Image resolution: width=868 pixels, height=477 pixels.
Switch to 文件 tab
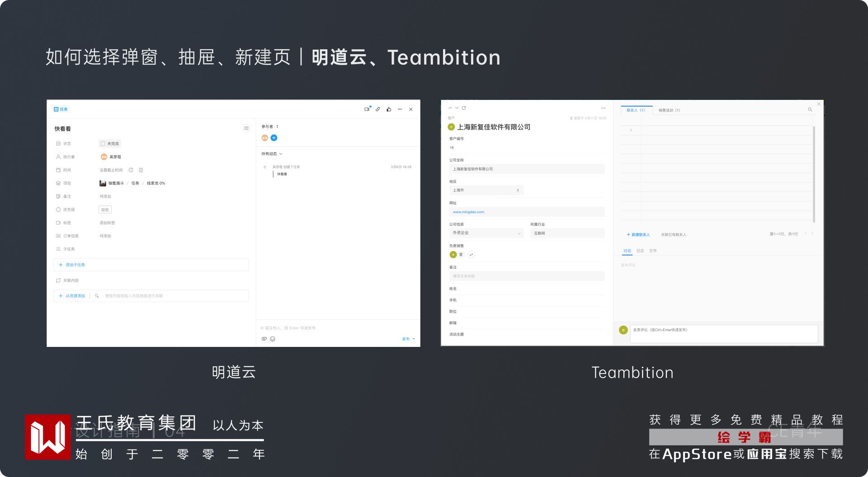tap(653, 251)
